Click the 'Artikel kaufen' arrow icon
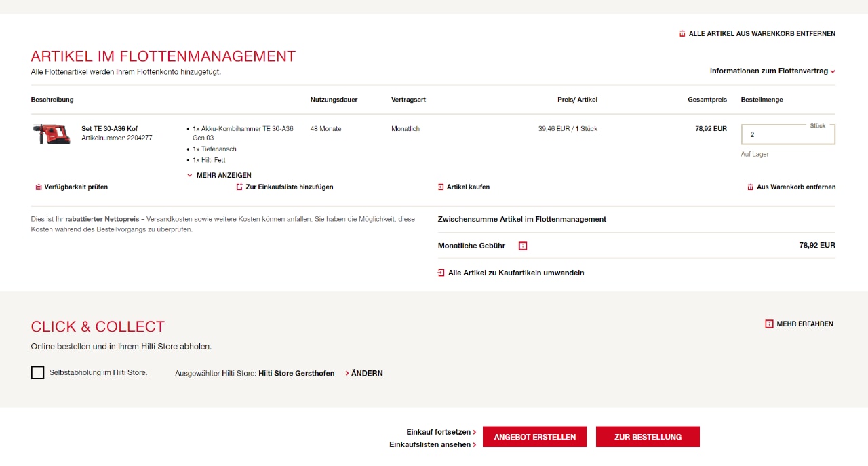The image size is (868, 466). coord(441,187)
